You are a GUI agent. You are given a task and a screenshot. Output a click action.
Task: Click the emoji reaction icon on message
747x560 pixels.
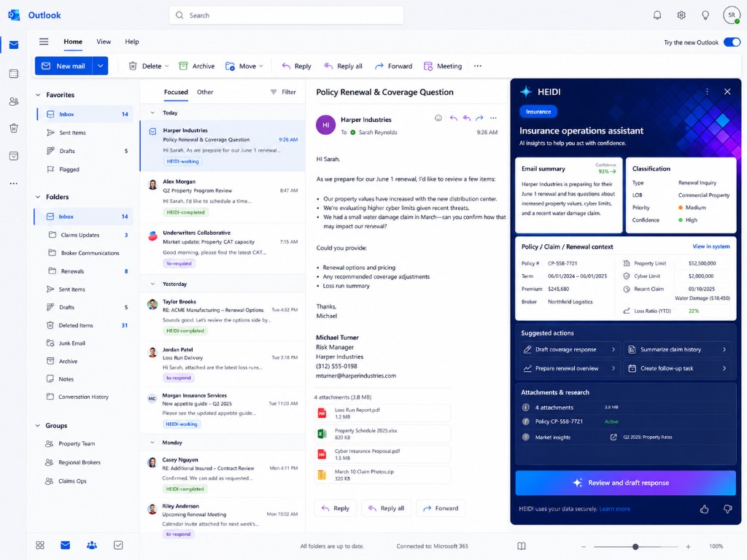pos(438,117)
